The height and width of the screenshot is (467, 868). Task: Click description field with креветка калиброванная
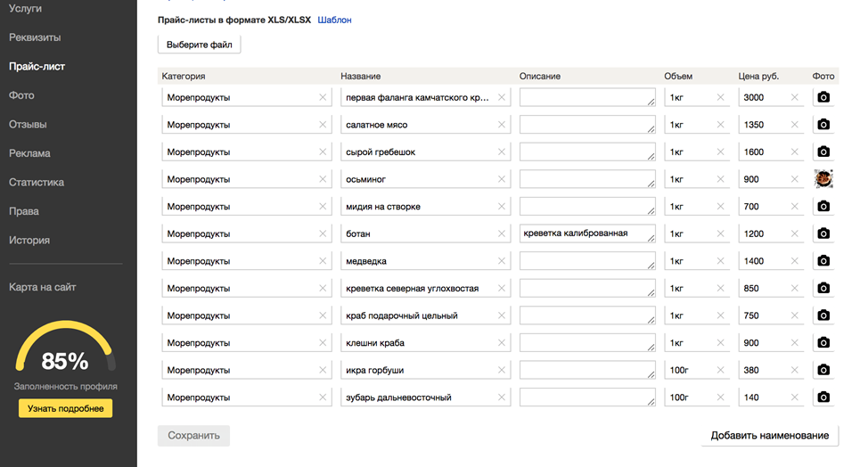(587, 233)
